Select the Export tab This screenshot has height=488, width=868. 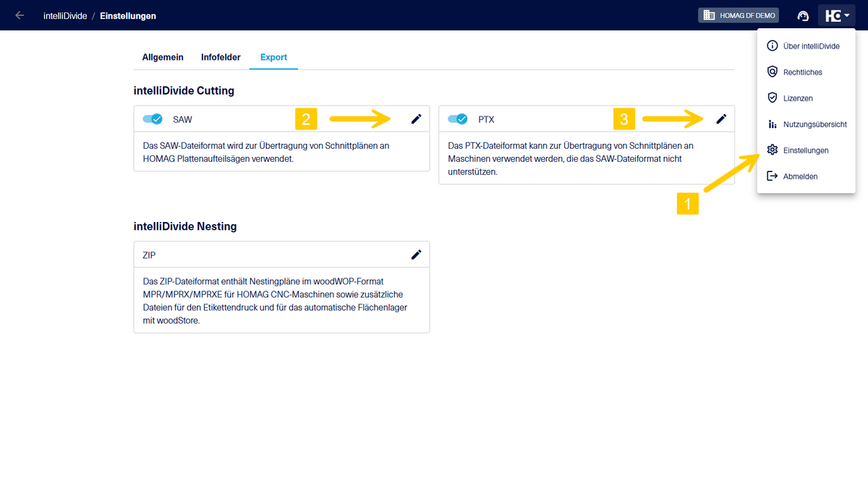tap(273, 57)
